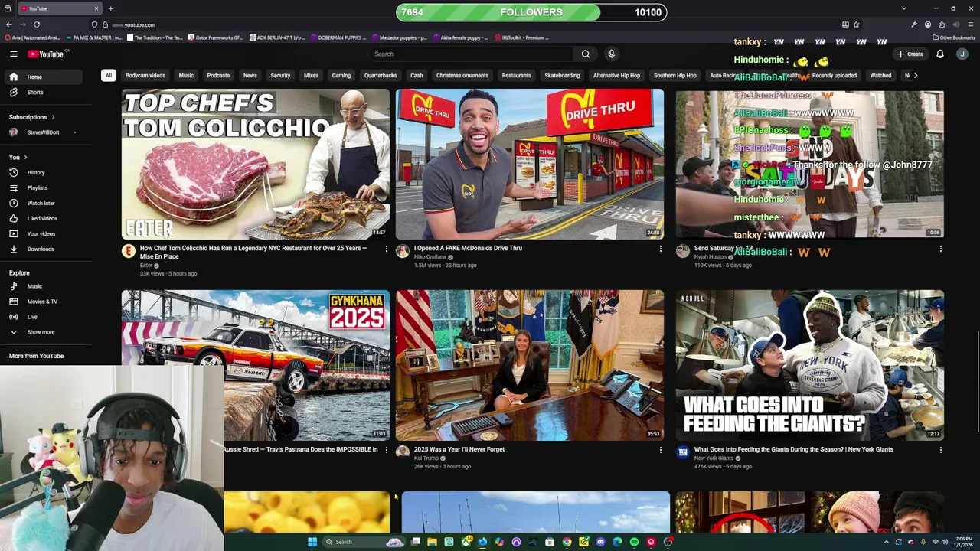Open SteveWillDoIt subscription channel
Viewport: 980px width, 551px height.
(x=44, y=132)
